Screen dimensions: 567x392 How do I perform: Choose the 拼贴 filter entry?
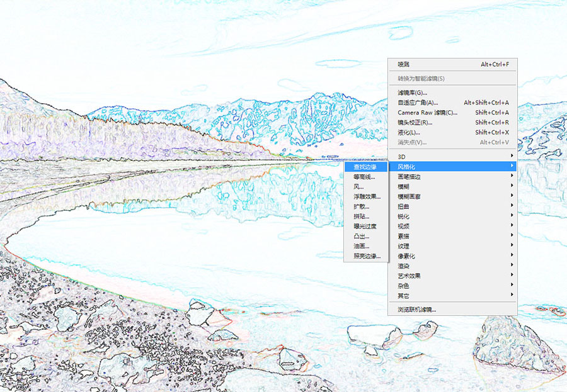(x=365, y=217)
